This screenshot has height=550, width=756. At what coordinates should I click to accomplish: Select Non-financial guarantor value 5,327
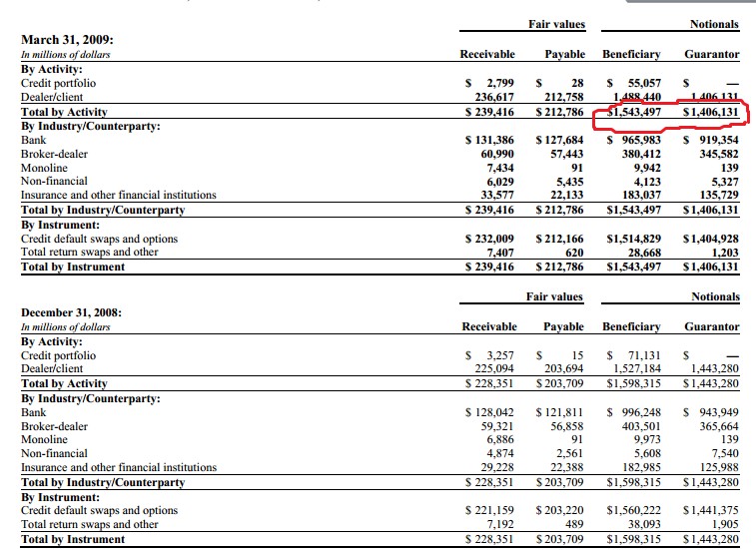click(720, 183)
